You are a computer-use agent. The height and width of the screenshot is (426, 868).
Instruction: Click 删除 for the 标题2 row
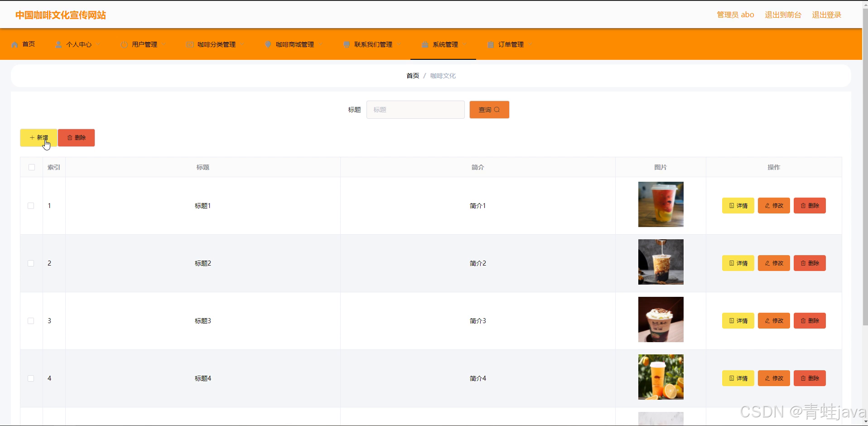click(x=810, y=263)
